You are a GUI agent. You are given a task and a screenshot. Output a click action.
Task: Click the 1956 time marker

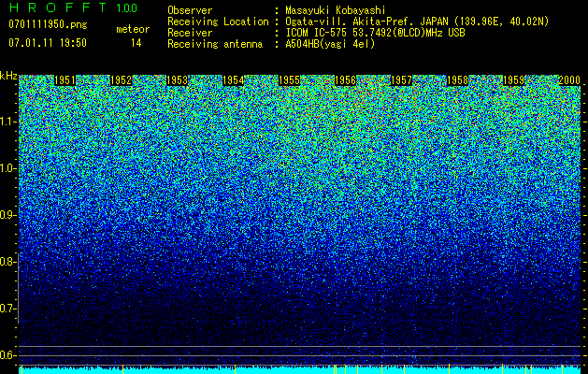tap(345, 80)
